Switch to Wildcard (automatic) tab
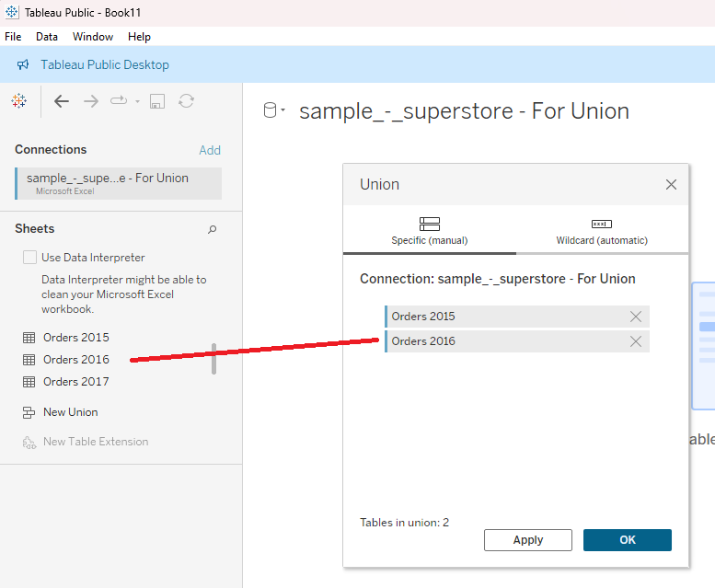The width and height of the screenshot is (715, 588). 602,232
